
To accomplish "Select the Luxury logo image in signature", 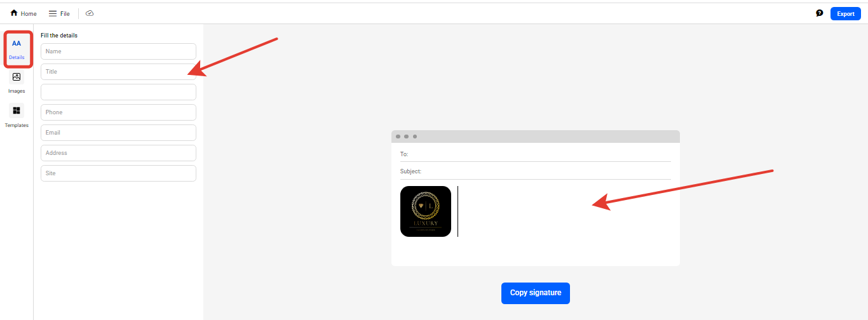I will click(426, 211).
